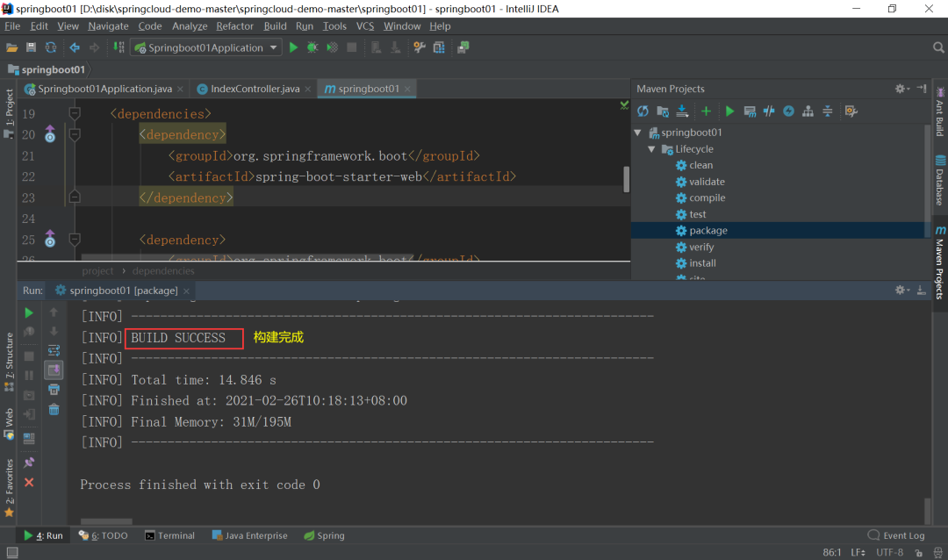Image resolution: width=948 pixels, height=560 pixels.
Task: Click the Save All floppy disk icon
Action: [31, 47]
